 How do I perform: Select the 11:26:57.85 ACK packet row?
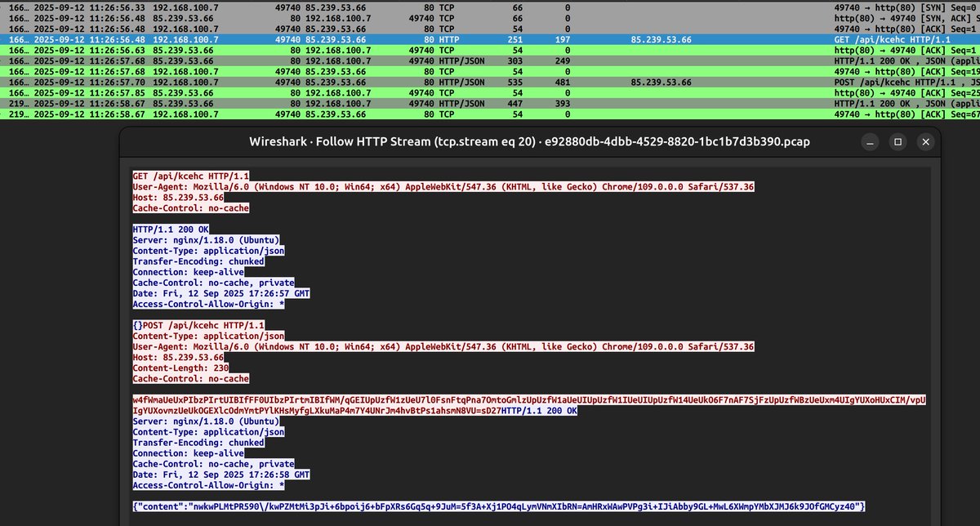point(490,93)
